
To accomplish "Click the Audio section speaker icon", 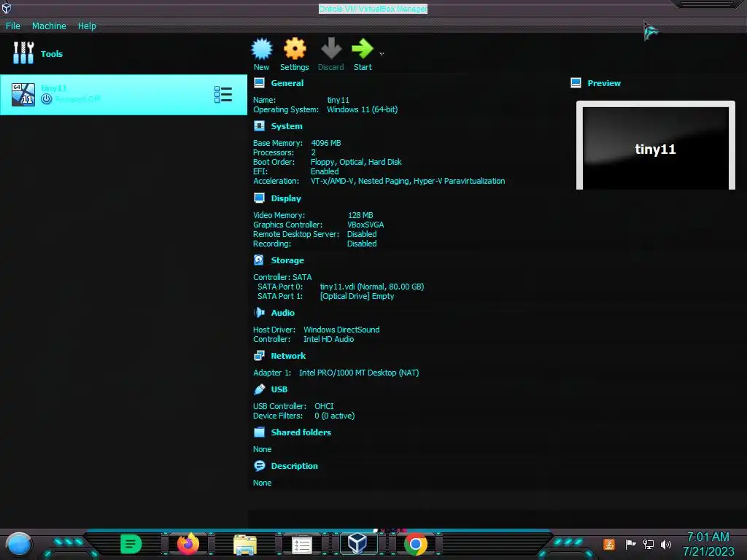I will click(259, 312).
